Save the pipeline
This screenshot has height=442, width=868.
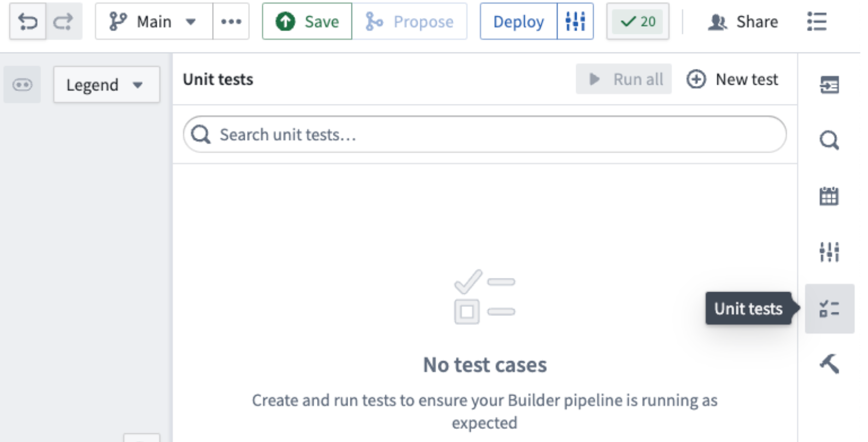pos(307,21)
